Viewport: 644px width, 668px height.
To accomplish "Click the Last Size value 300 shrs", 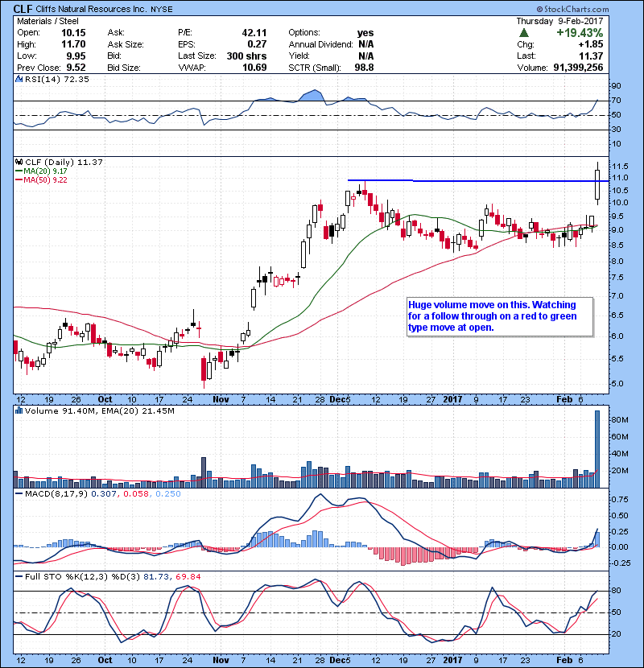I will click(246, 56).
